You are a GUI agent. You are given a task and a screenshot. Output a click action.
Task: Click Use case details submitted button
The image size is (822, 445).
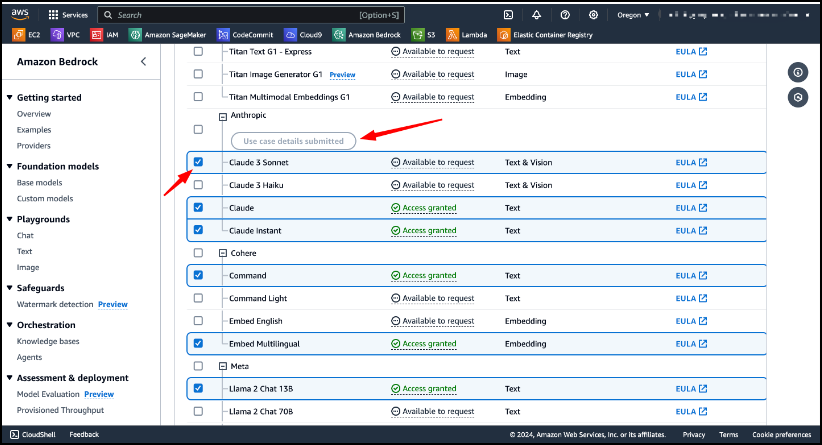pos(294,141)
